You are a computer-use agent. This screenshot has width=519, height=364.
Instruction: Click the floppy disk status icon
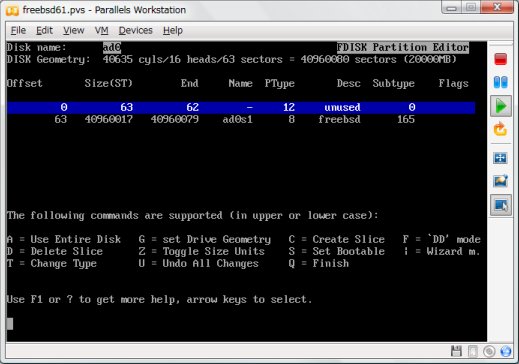(x=456, y=351)
